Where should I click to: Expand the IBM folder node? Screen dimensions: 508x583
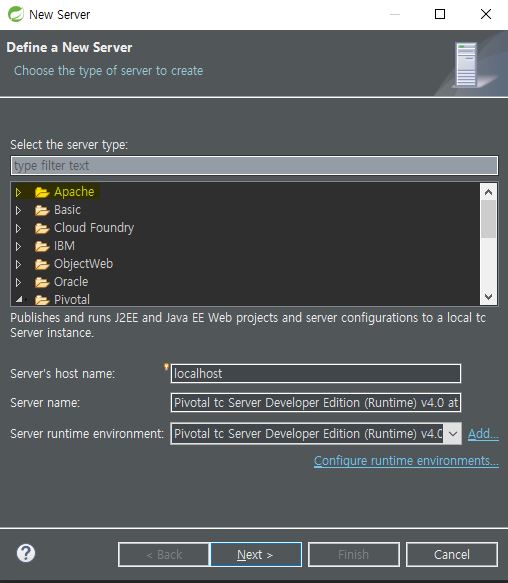coord(18,246)
